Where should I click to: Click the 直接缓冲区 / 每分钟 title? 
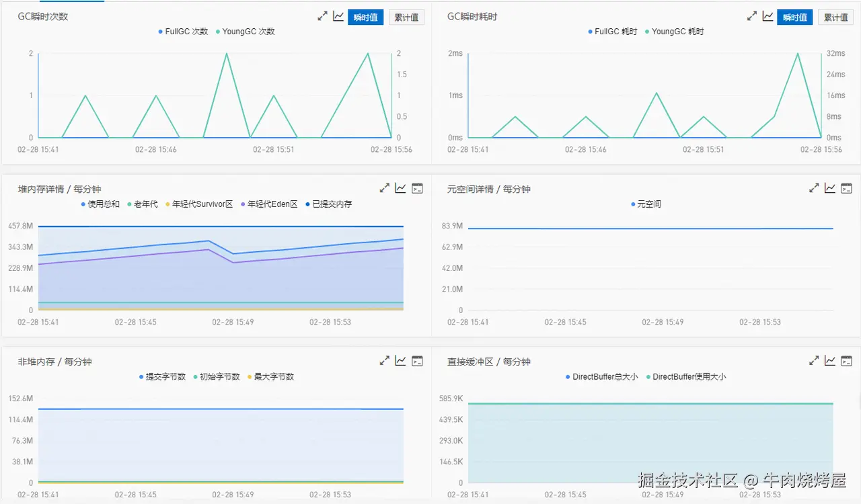(x=489, y=361)
